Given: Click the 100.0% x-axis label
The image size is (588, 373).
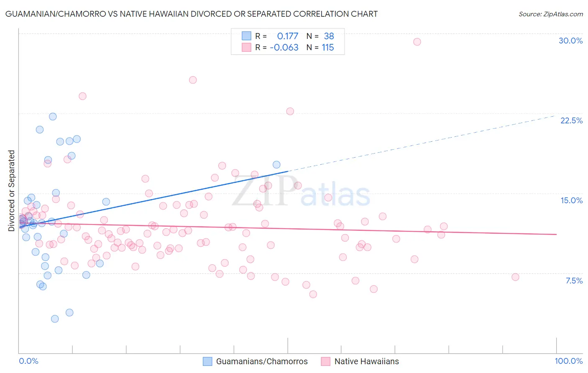Looking at the screenshot, I should [x=569, y=361].
